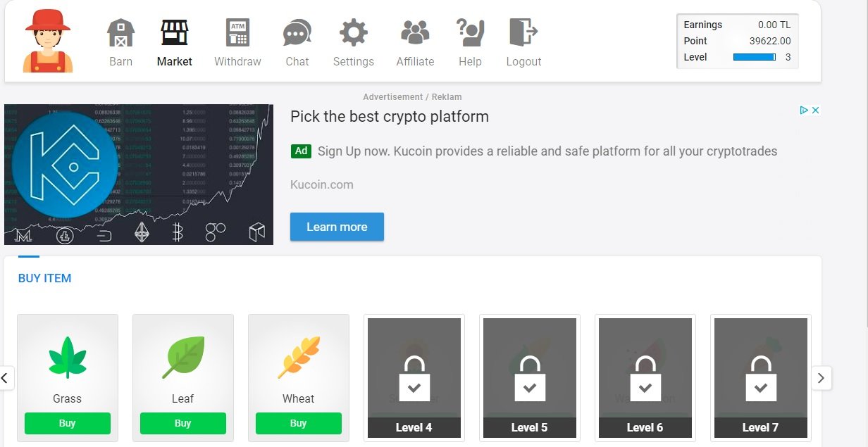
Task: Show previous items with left arrow
Action: click(5, 378)
